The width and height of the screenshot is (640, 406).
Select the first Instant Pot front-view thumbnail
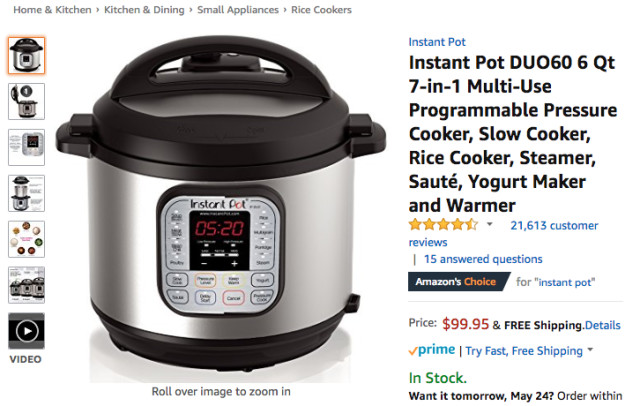(x=27, y=55)
